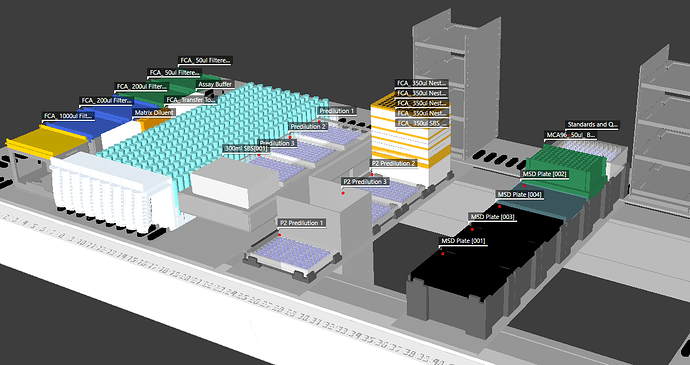Click the Predilution 1 labware label
This screenshot has height=365, width=690.
[337, 111]
